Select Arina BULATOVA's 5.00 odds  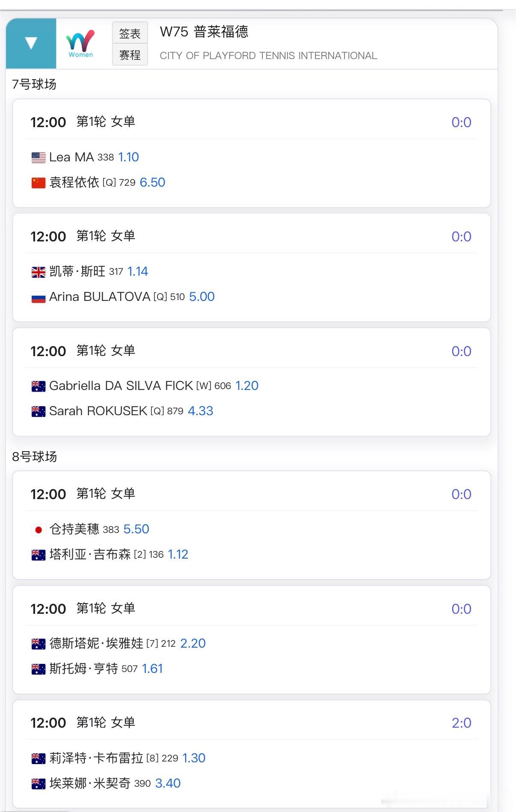(202, 297)
